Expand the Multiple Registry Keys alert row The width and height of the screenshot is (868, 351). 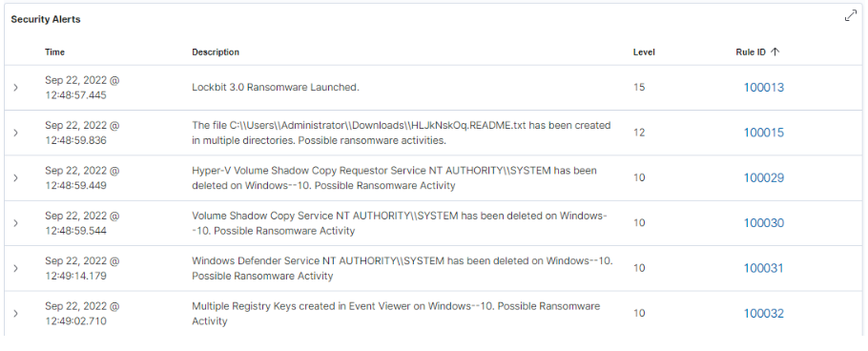[x=15, y=314]
